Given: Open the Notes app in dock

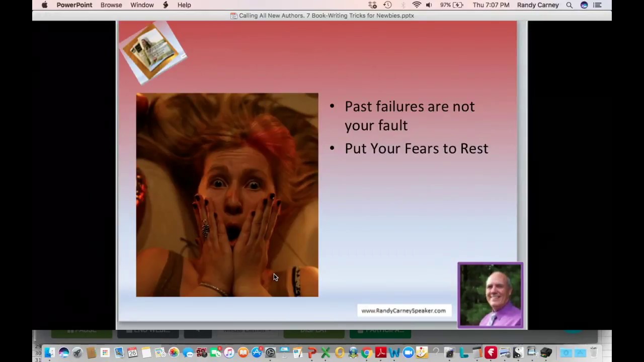Looking at the screenshot, I should (x=146, y=352).
